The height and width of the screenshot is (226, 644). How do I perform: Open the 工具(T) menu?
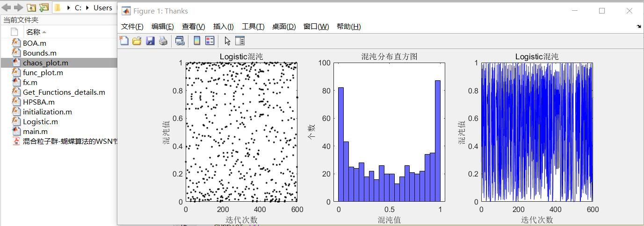(x=253, y=27)
